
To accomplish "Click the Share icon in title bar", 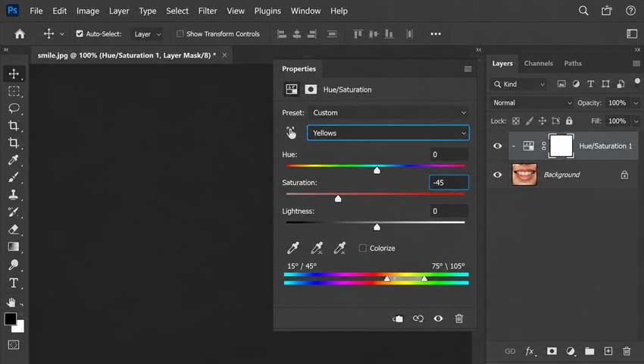I will 607,11.
